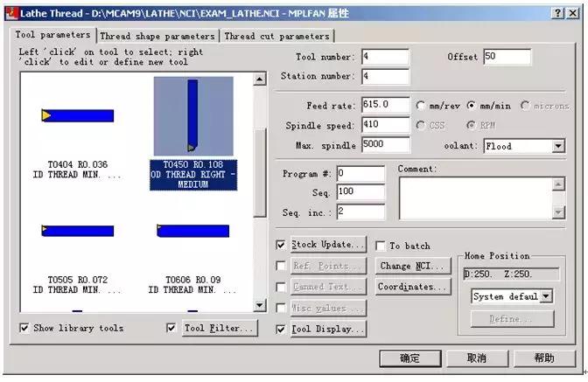The height and width of the screenshot is (382, 588).
Task: Pick the T0606 R0.09 ID thread tool icon
Action: tap(193, 231)
